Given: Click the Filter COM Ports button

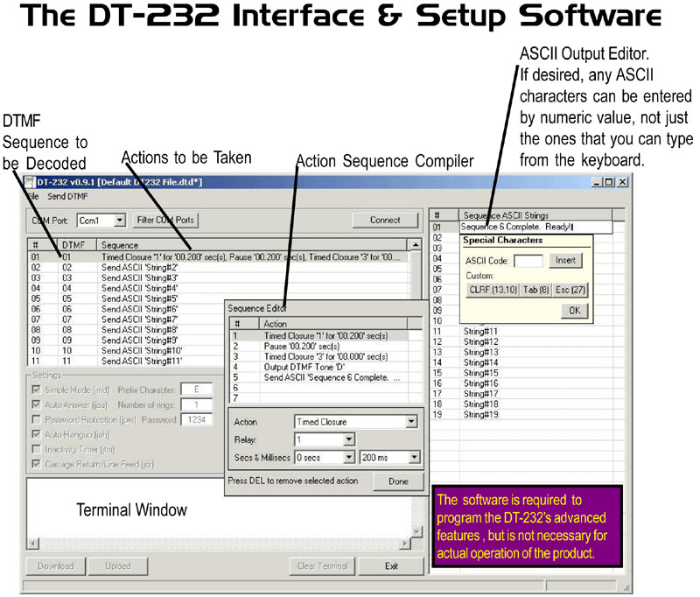Looking at the screenshot, I should 165,220.
